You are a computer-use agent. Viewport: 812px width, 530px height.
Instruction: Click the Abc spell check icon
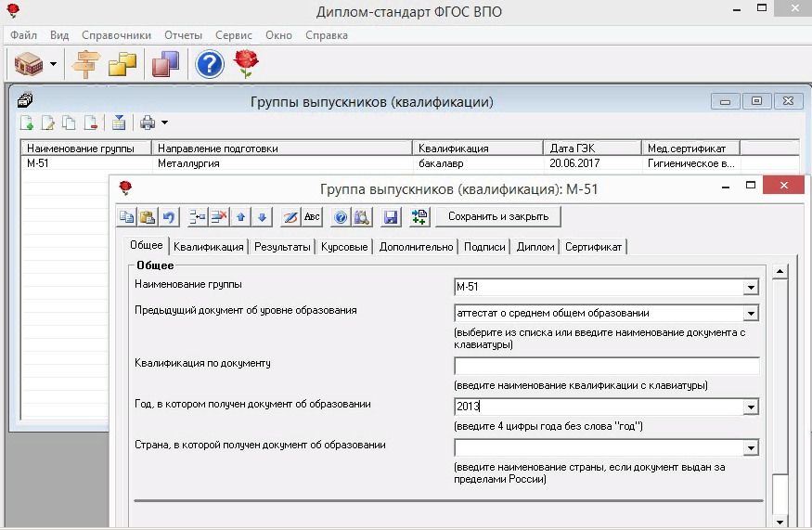coord(312,217)
